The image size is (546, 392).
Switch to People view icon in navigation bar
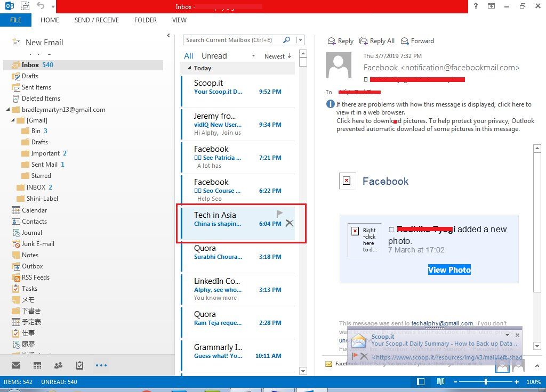59,365
